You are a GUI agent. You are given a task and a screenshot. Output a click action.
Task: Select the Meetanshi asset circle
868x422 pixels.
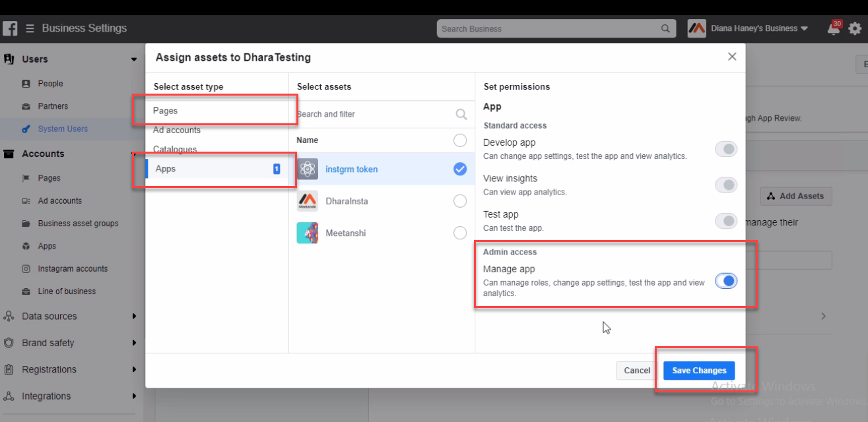460,233
